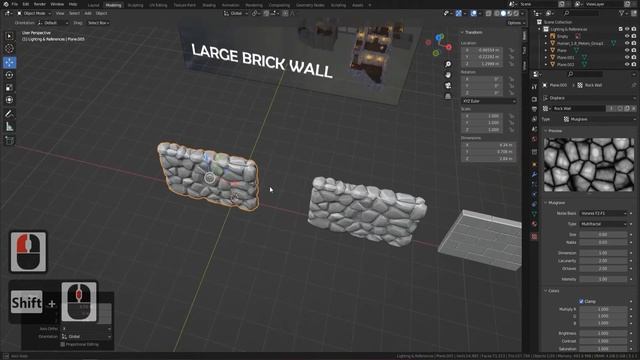Open XYZ Euler rotation mode dropdown
The width and height of the screenshot is (640, 360).
[x=489, y=101]
